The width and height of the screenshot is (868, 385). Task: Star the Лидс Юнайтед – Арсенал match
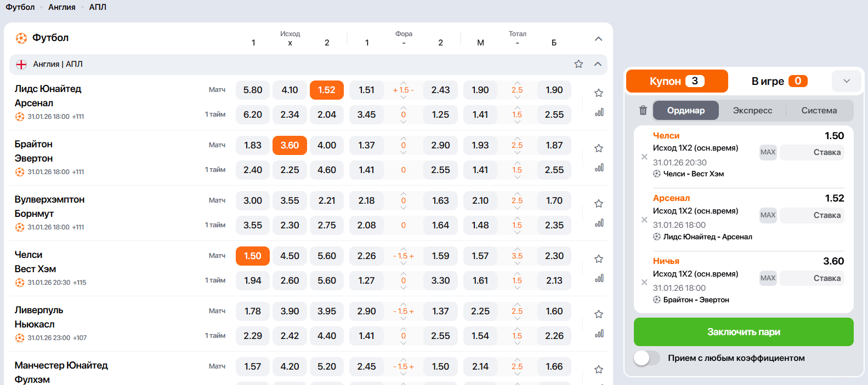pyautogui.click(x=599, y=93)
